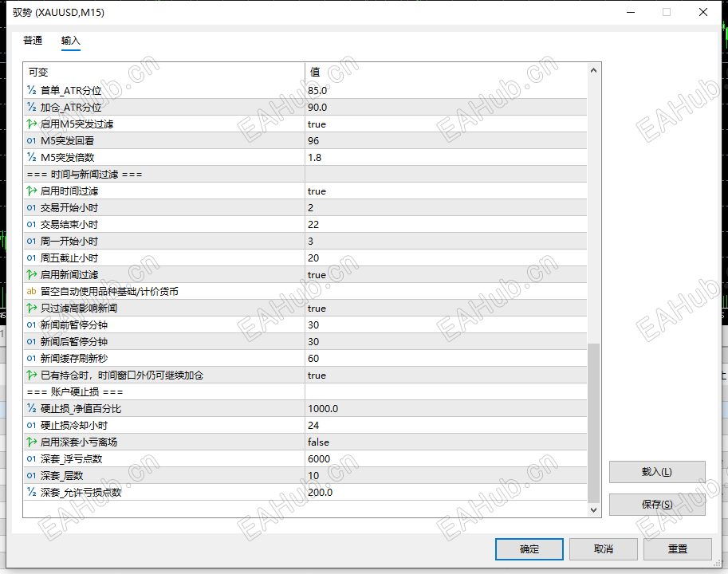Cancel the dialog with 取消
The image size is (728, 574).
pos(604,549)
